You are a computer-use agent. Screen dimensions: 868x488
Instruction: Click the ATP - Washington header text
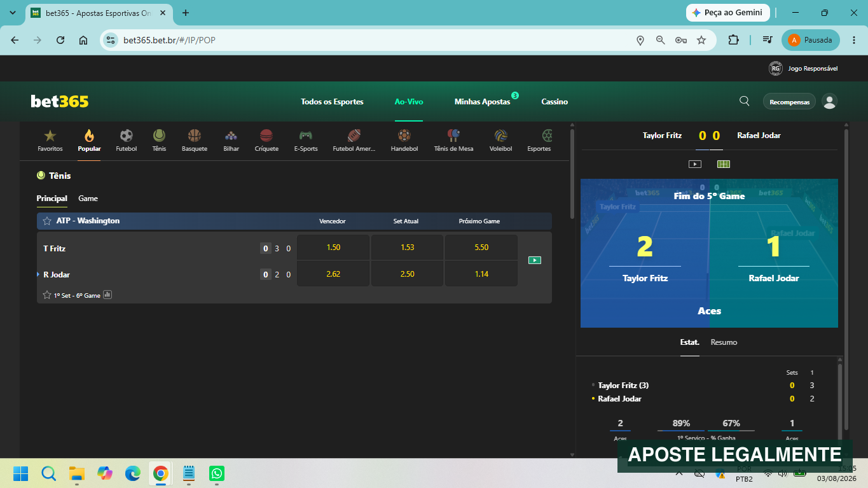(88, 221)
